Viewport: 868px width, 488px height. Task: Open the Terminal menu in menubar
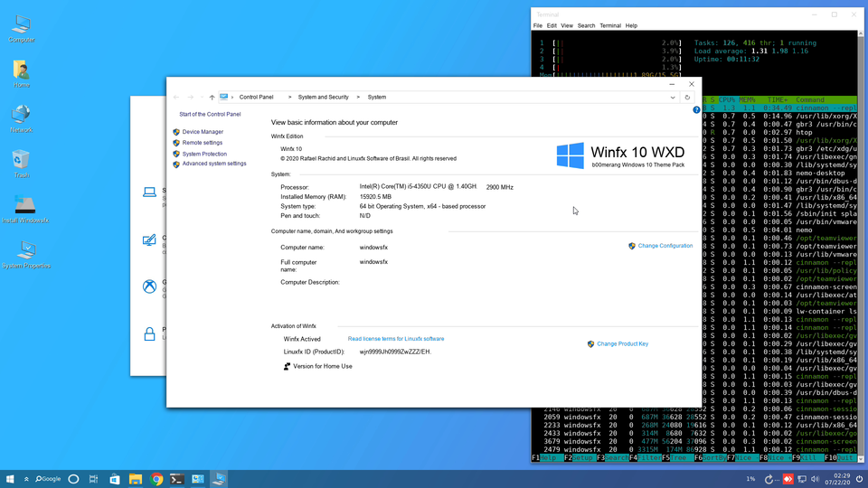(610, 25)
